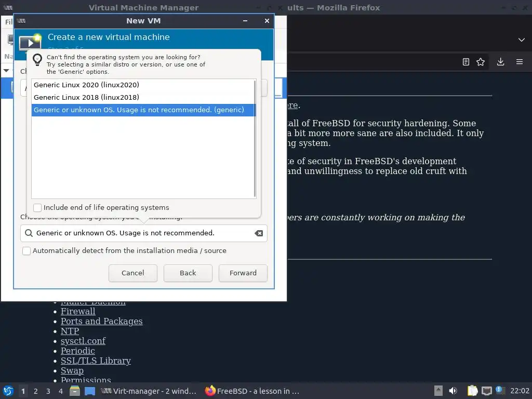Open the Periodic link
Screen dimensions: 532x399
click(78, 351)
